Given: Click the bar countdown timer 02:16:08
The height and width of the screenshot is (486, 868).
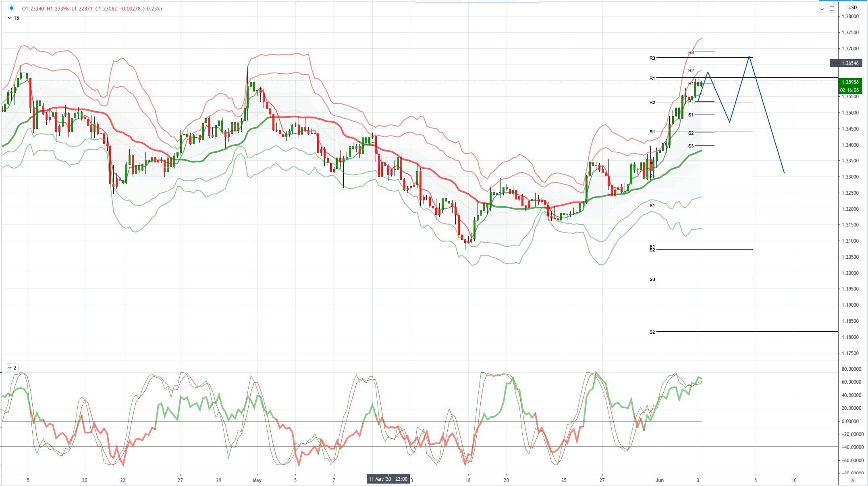Looking at the screenshot, I should pyautogui.click(x=850, y=90).
